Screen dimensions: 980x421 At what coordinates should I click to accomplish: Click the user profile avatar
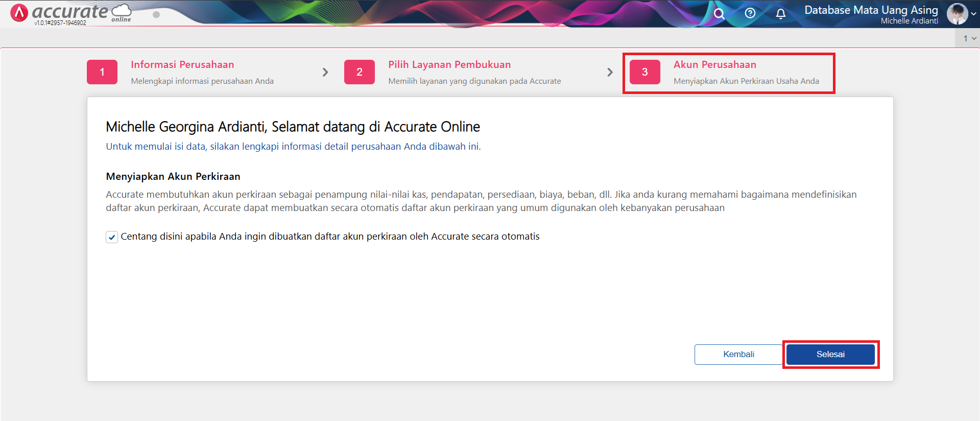coord(957,14)
